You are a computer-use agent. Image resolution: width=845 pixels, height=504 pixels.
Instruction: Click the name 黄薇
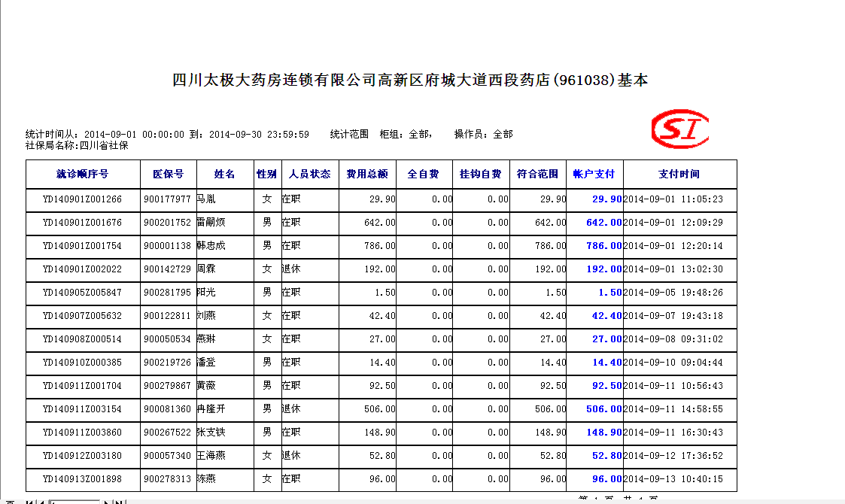(x=206, y=386)
